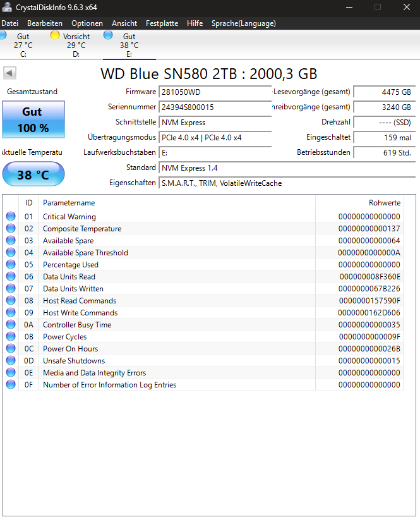This screenshot has width=420, height=517.
Task: Click the status orb for Power Cycles row
Action: tap(11, 336)
